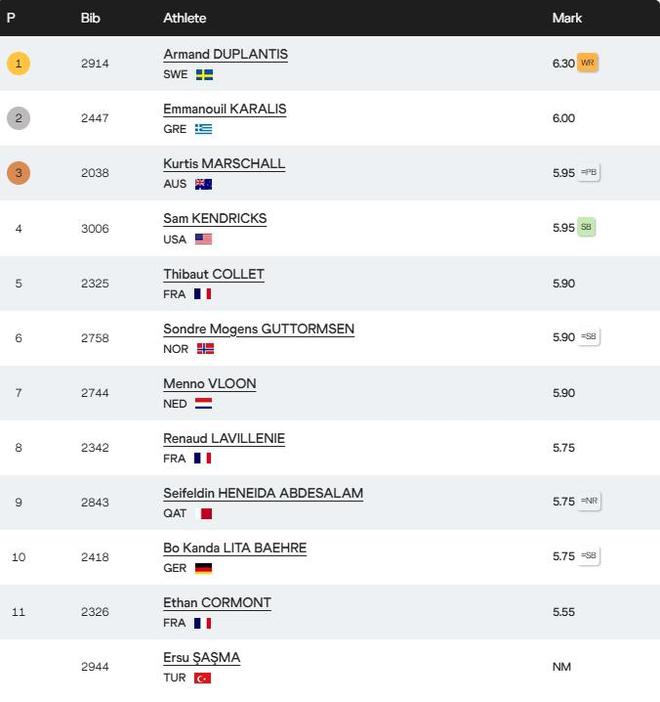Click the Athlete column header
This screenshot has height=702, width=660.
pyautogui.click(x=184, y=18)
